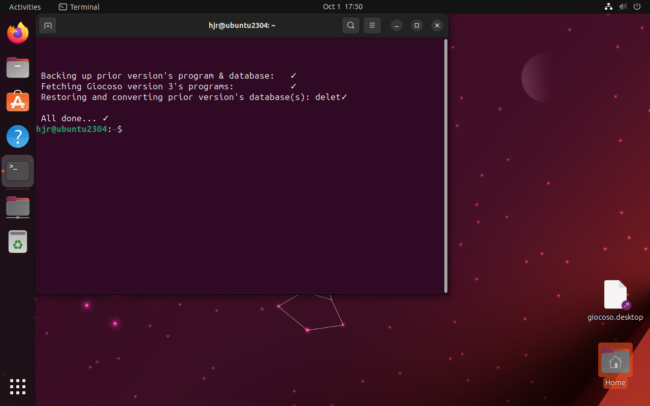650x406 pixels.
Task: Click the terminal title 'hjr@ubuntu2304: ~'
Action: (242, 25)
